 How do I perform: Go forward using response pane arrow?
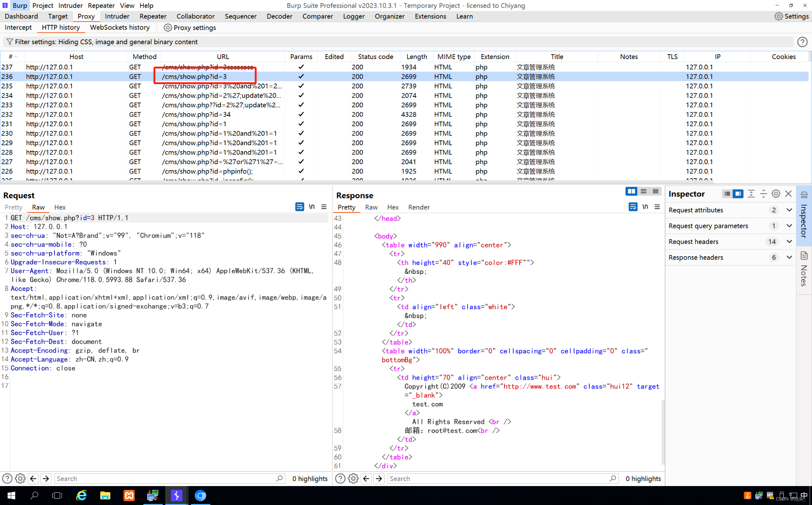[379, 478]
